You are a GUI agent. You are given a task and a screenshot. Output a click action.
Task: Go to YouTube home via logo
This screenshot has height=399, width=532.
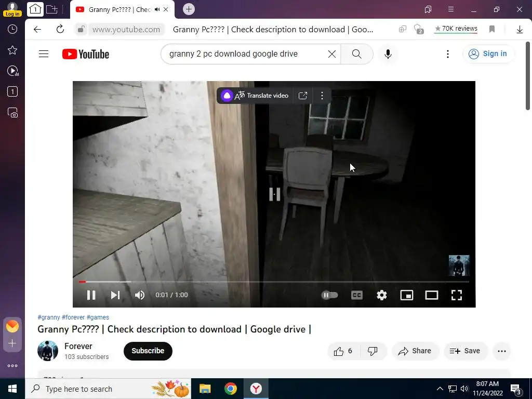(x=86, y=54)
